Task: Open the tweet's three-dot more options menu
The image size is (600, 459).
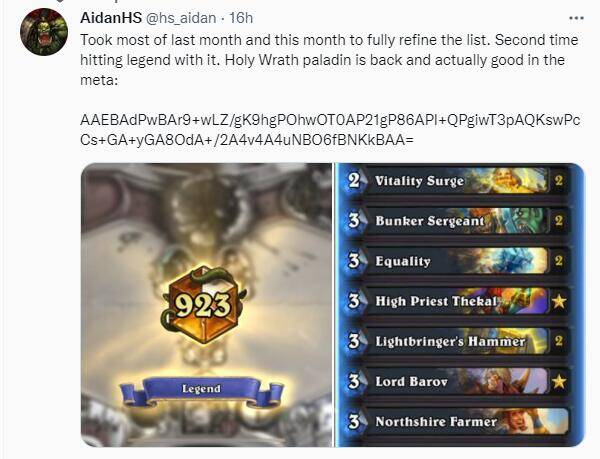Action: 576,18
